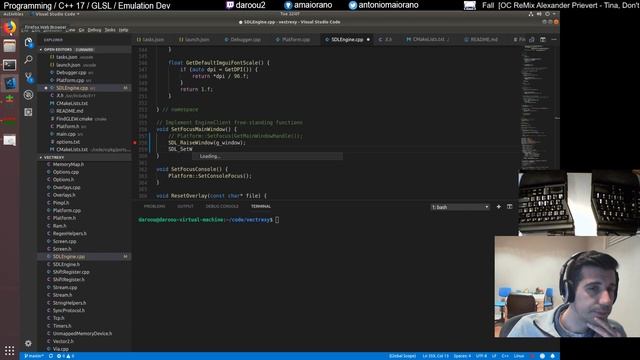Click the errors and warnings status bar indicator
Screen dimensions: 640x360
65,356
